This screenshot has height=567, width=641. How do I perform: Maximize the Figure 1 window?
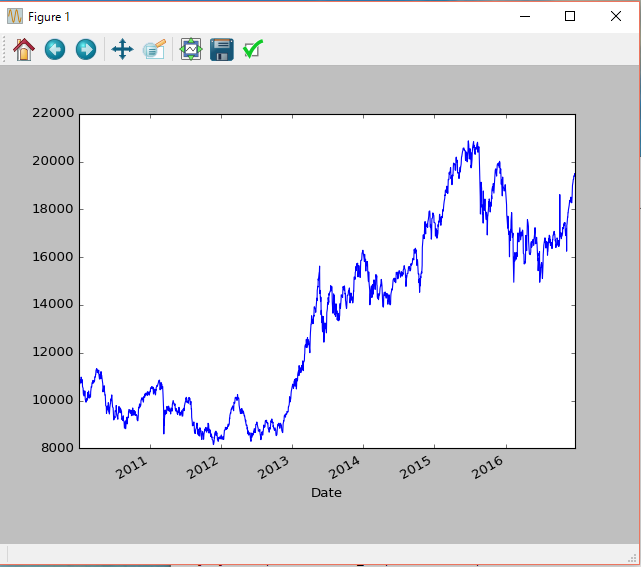570,16
